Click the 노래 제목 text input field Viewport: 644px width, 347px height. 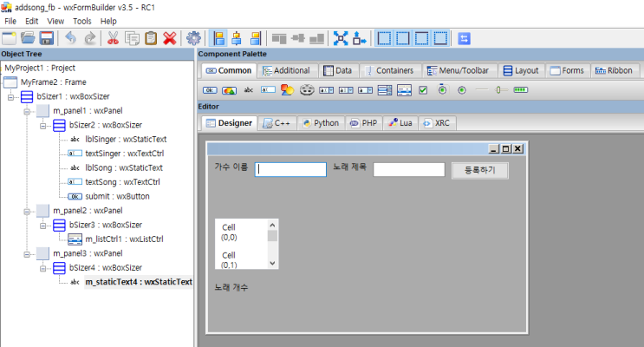coord(408,169)
